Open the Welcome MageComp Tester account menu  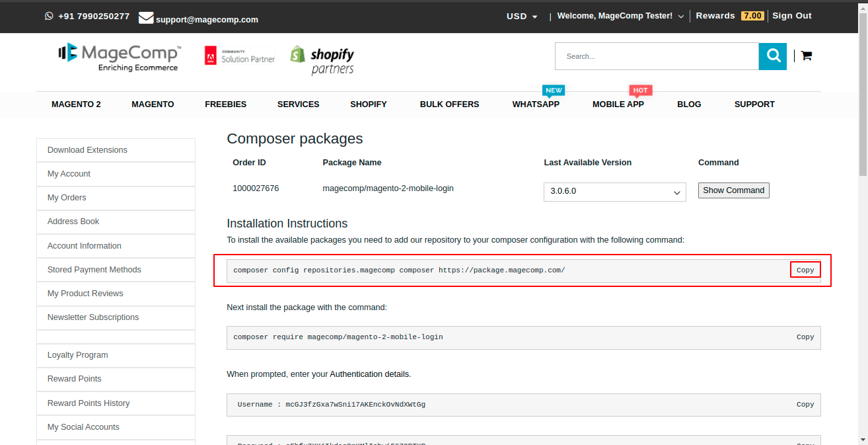coord(620,16)
